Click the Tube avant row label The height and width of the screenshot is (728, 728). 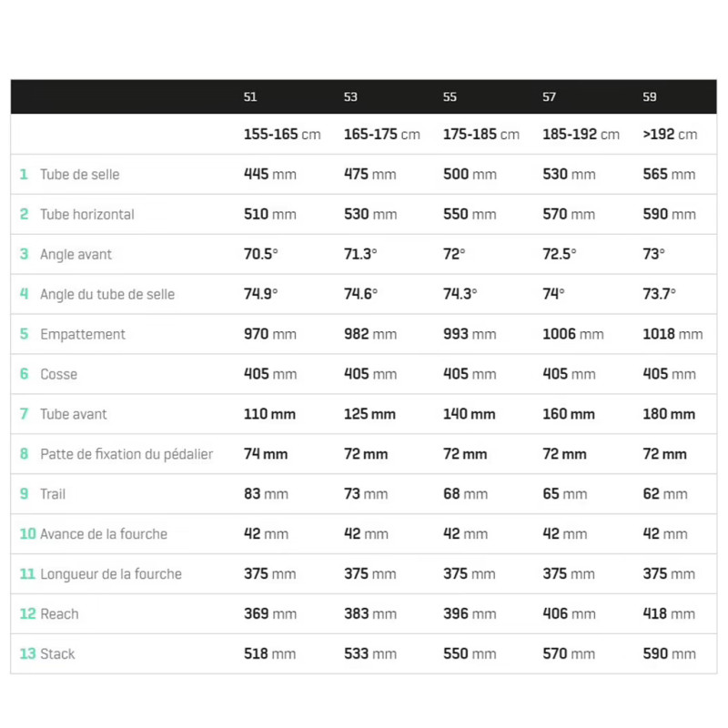coord(73,414)
